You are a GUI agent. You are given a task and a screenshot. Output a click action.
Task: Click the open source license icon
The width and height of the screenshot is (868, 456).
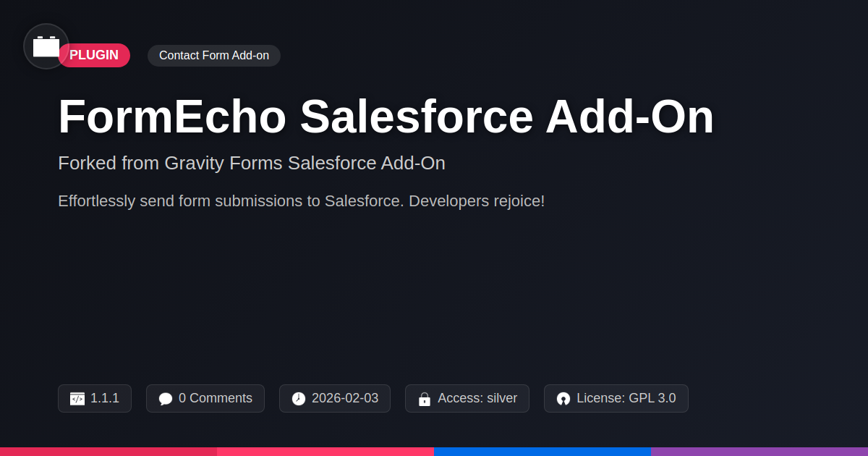point(563,399)
